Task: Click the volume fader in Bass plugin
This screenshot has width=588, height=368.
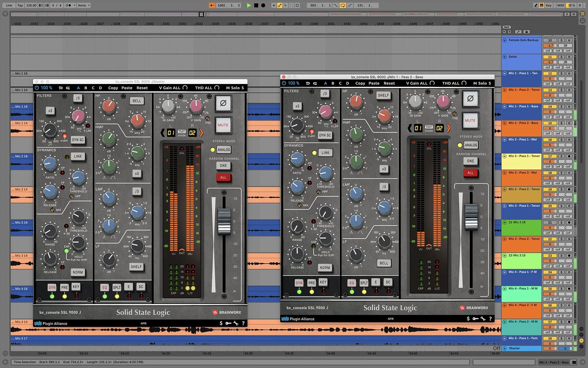Action: click(471, 217)
